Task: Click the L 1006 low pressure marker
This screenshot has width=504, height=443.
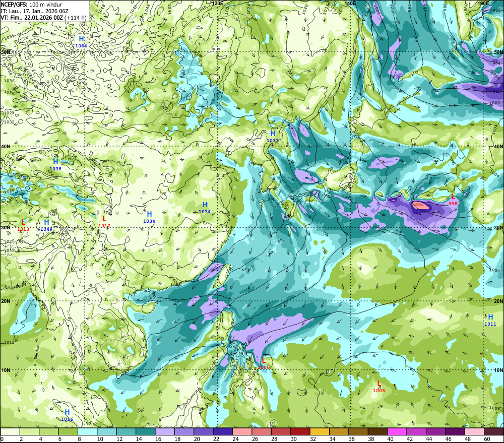Action: [x=264, y=363]
